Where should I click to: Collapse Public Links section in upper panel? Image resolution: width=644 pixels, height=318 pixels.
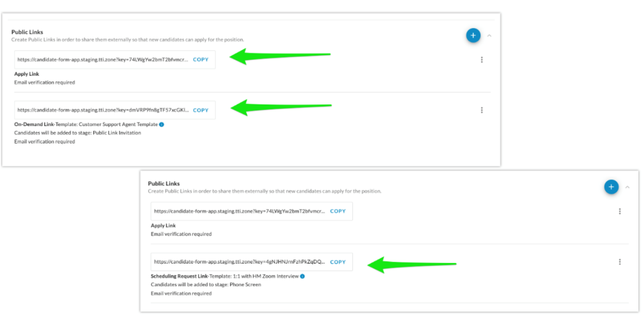click(489, 36)
